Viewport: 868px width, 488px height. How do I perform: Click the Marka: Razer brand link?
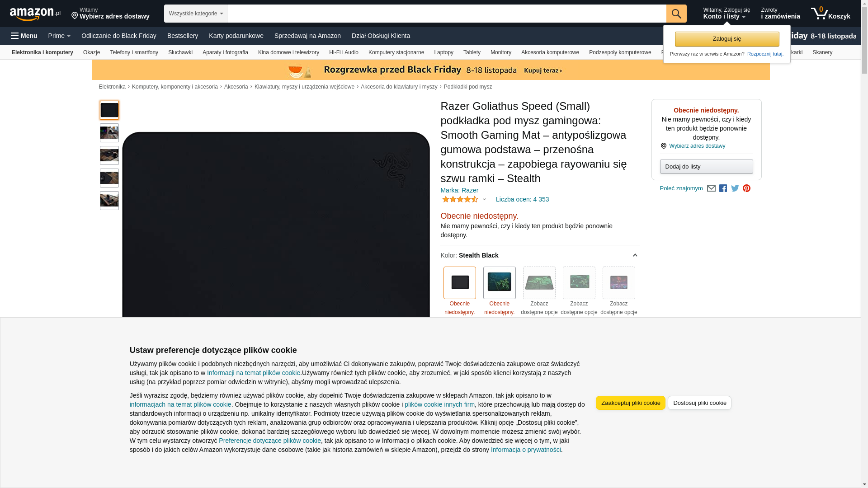(459, 190)
